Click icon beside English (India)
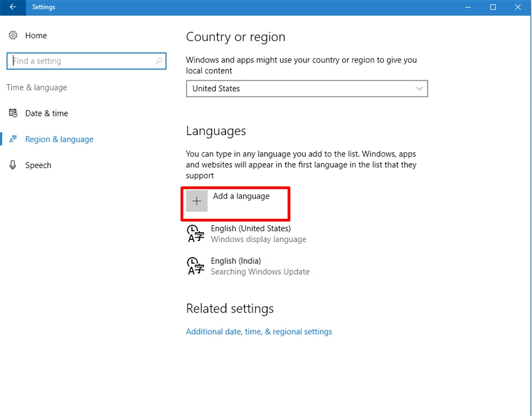This screenshot has width=532, height=416. point(196,266)
